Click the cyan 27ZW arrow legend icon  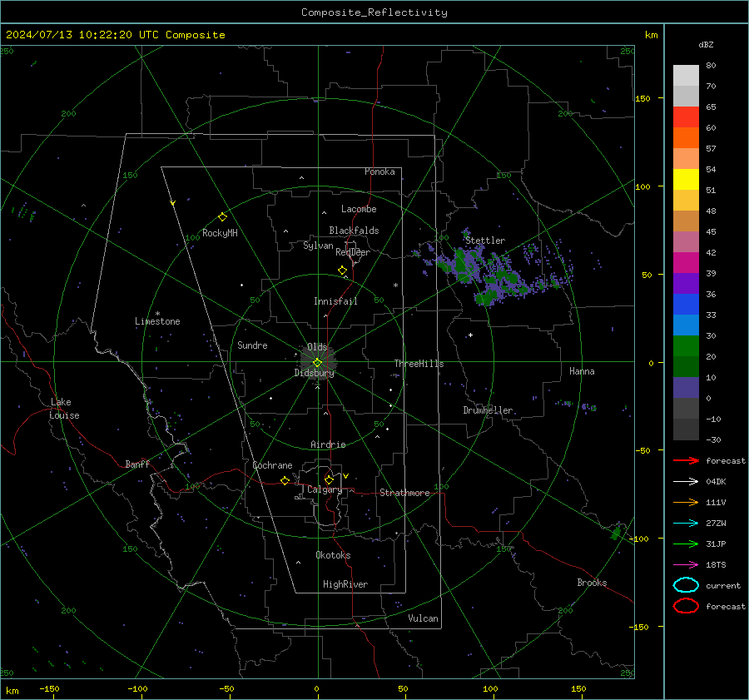click(686, 524)
